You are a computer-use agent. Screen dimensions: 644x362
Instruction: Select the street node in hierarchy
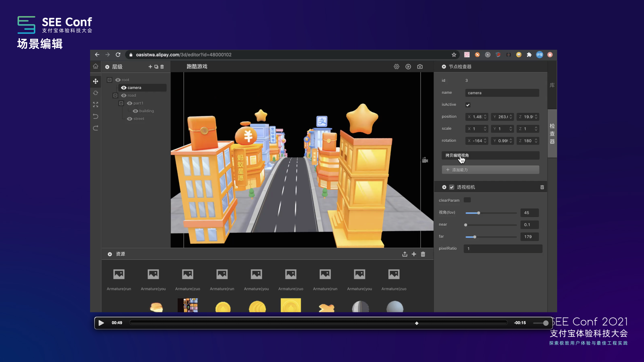139,119
